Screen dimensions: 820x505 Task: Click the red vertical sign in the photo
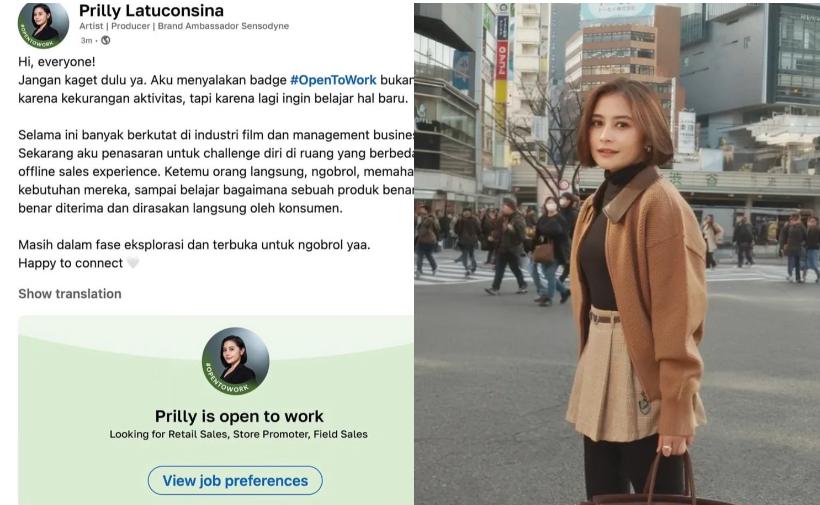(502, 60)
